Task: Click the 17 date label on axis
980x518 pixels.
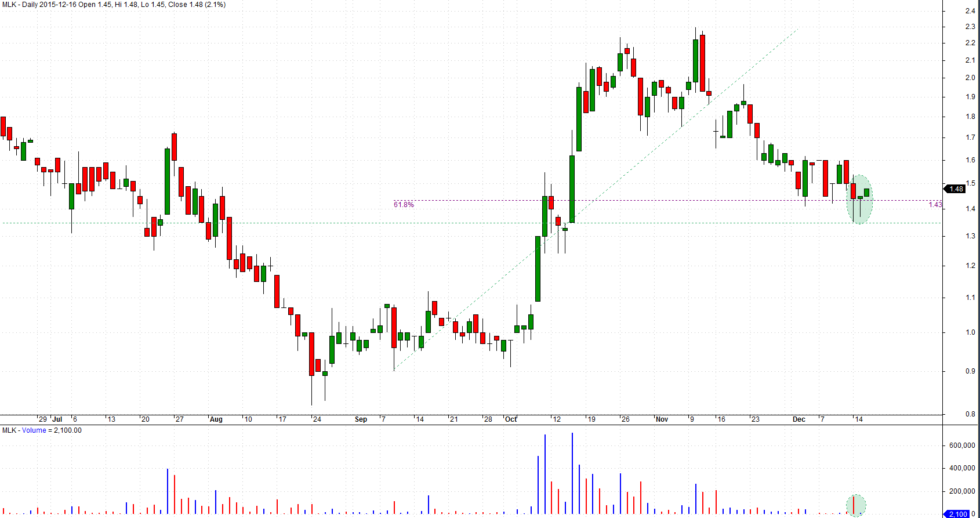Action: (282, 419)
